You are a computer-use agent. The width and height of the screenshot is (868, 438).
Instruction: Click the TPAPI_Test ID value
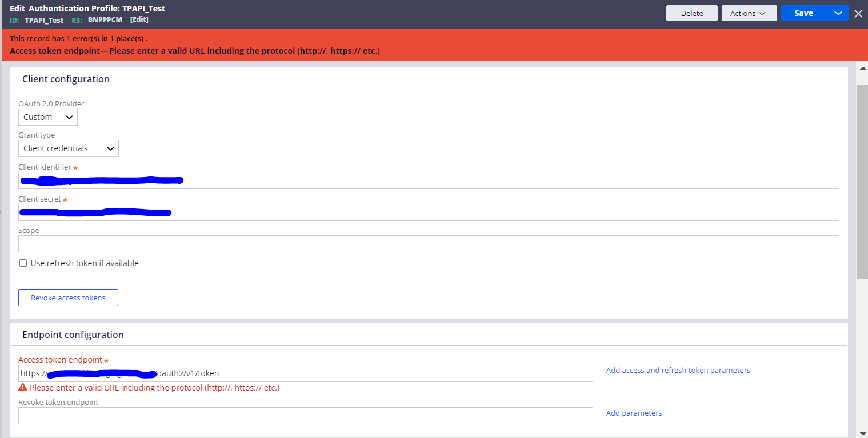tap(44, 19)
